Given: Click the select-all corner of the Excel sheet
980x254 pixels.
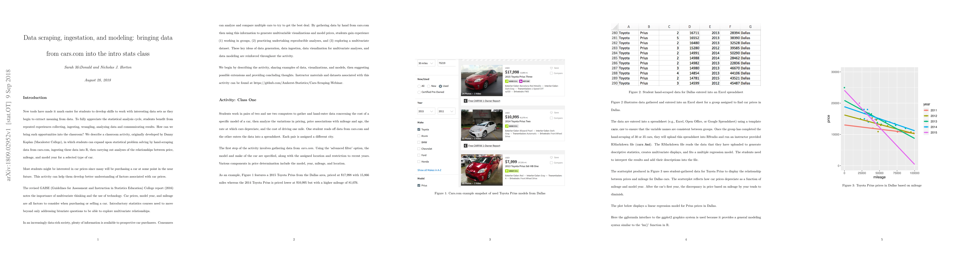Looking at the screenshot, I should pos(615,27).
